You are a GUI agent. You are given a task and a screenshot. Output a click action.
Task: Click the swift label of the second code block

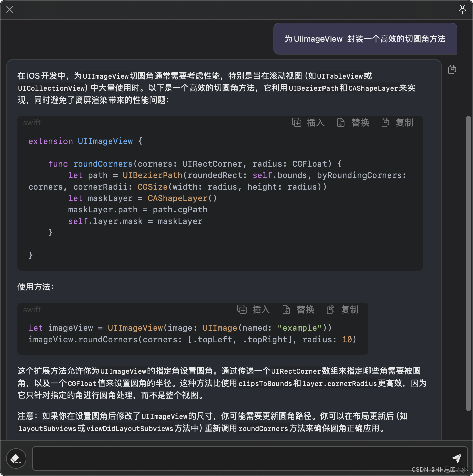pos(32,310)
